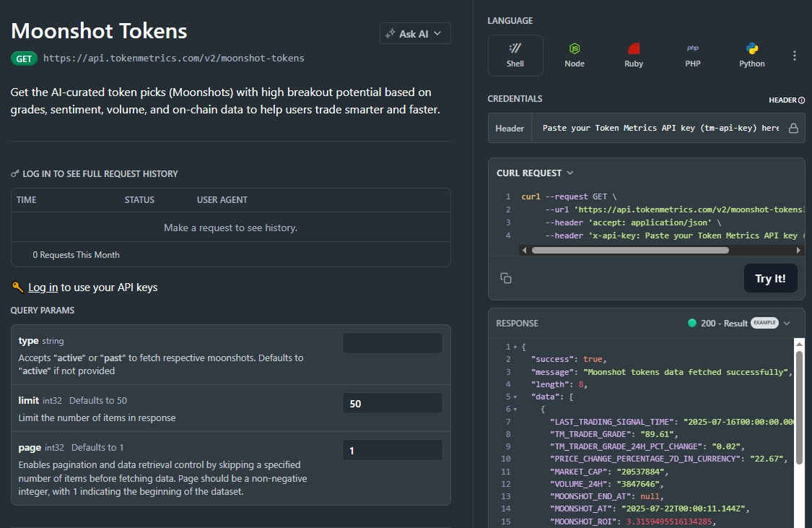Click the Try It! button
Image resolution: width=812 pixels, height=528 pixels.
(770, 278)
